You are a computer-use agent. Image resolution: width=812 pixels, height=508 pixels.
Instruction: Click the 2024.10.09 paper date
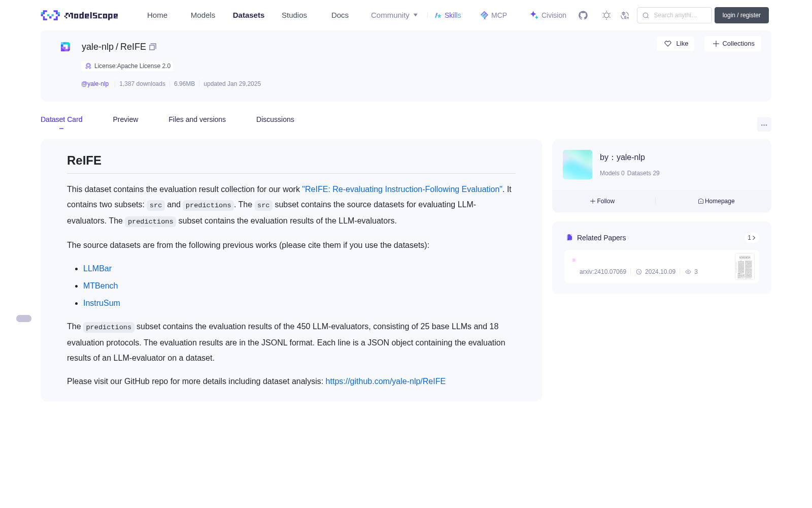[660, 272]
